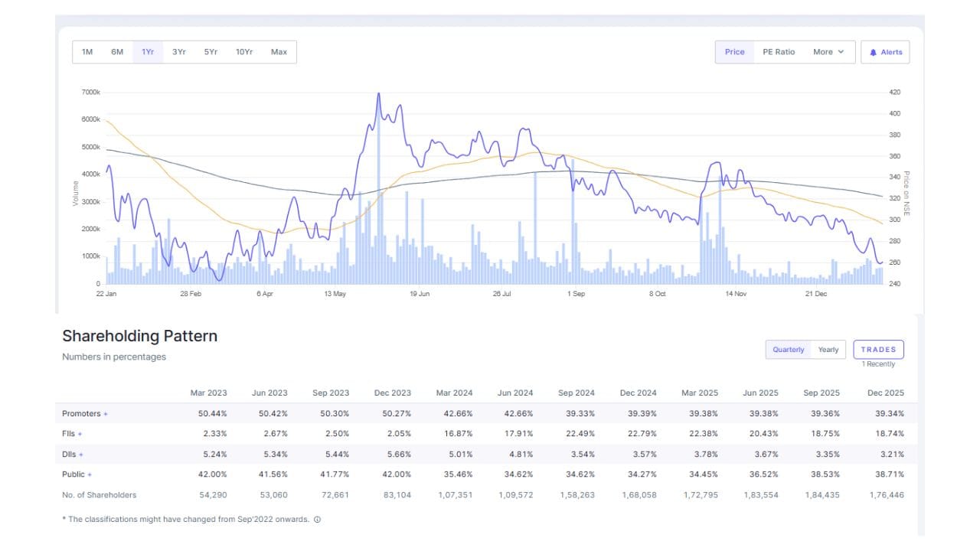This screenshot has height=551, width=980.
Task: Switch shareholding view to Yearly
Action: point(828,350)
